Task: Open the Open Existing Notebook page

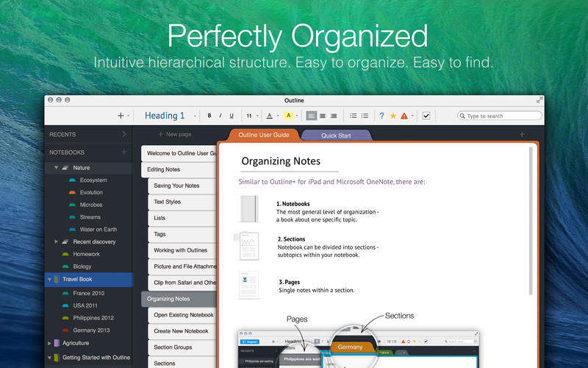Action: click(x=182, y=315)
